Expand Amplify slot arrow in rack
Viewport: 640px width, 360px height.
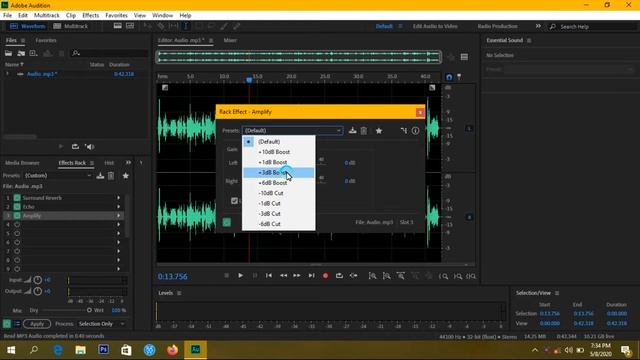click(119, 216)
